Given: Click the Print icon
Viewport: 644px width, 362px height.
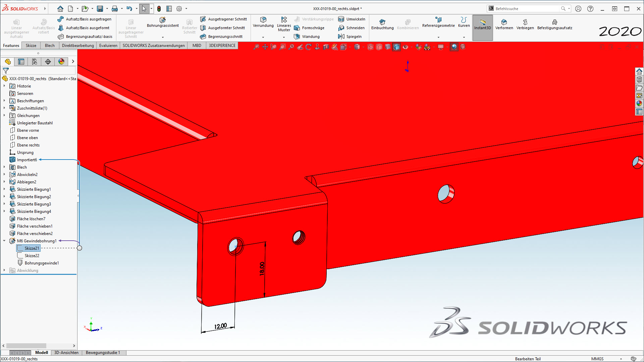Looking at the screenshot, I should pyautogui.click(x=115, y=9).
